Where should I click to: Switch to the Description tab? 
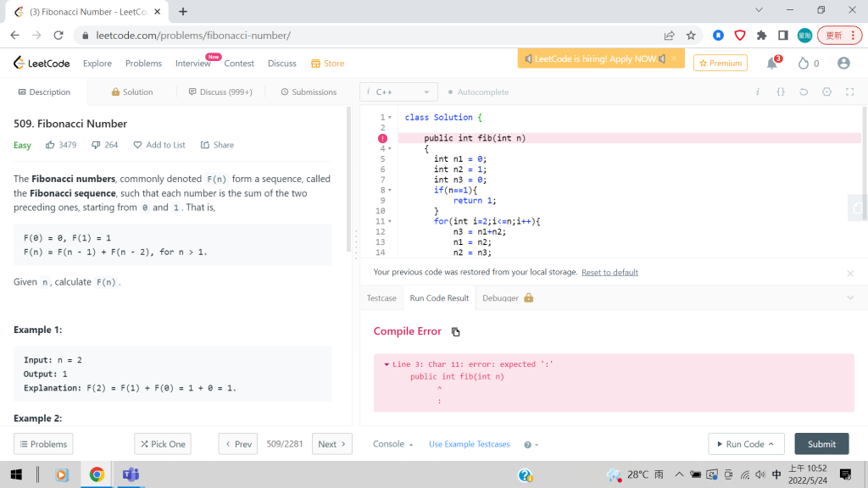44,91
